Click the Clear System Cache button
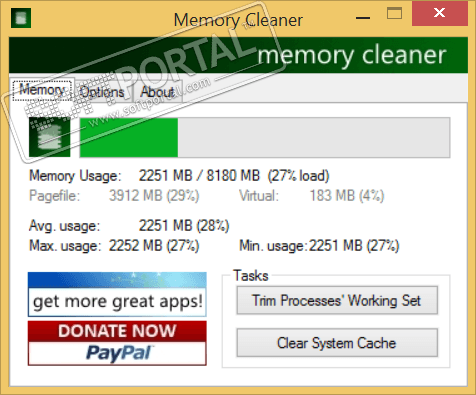This screenshot has width=476, height=395. tap(337, 343)
